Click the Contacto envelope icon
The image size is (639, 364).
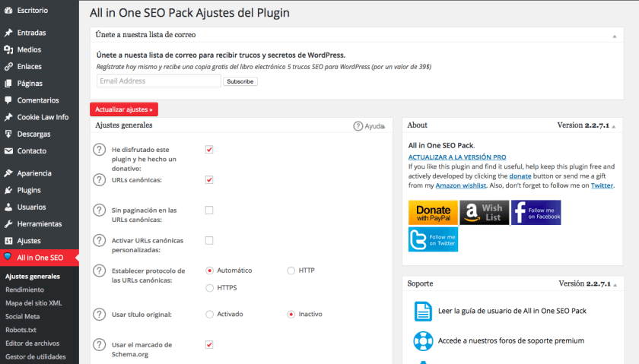pos(8,151)
